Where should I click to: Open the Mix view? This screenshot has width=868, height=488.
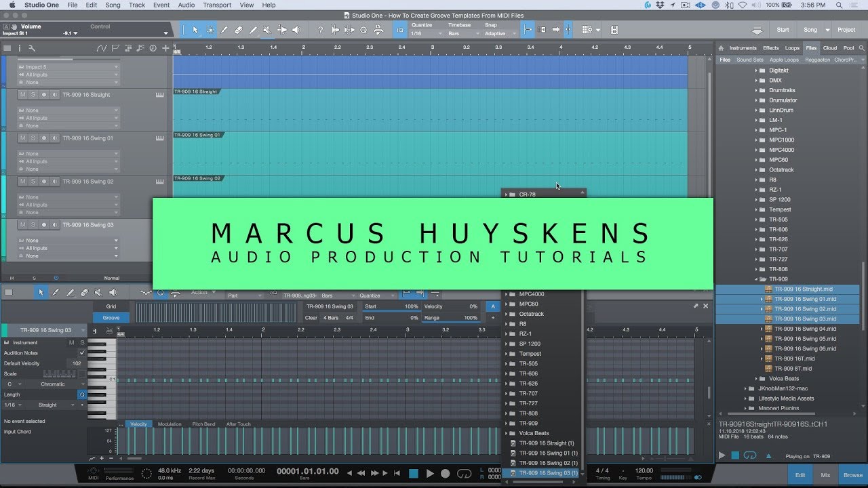coord(825,475)
